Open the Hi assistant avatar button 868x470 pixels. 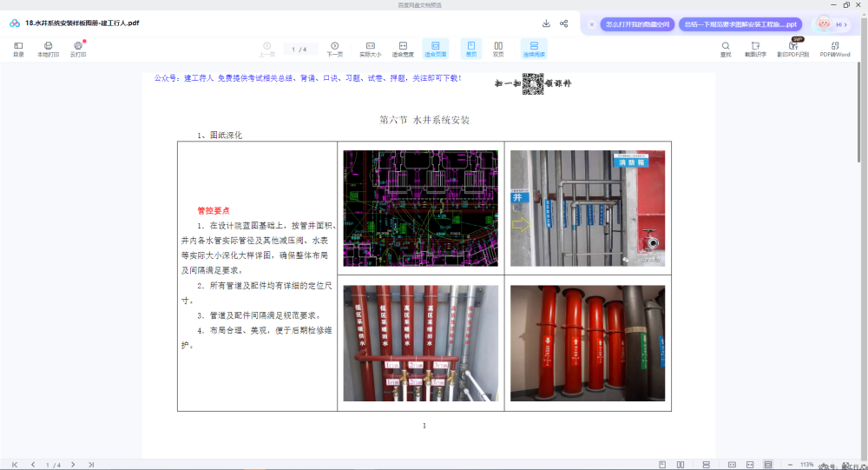[831, 23]
